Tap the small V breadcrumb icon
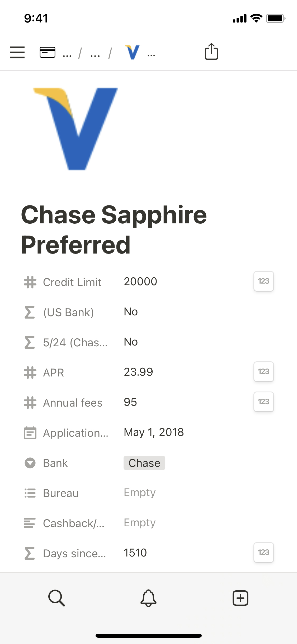297x644 pixels. [x=133, y=52]
